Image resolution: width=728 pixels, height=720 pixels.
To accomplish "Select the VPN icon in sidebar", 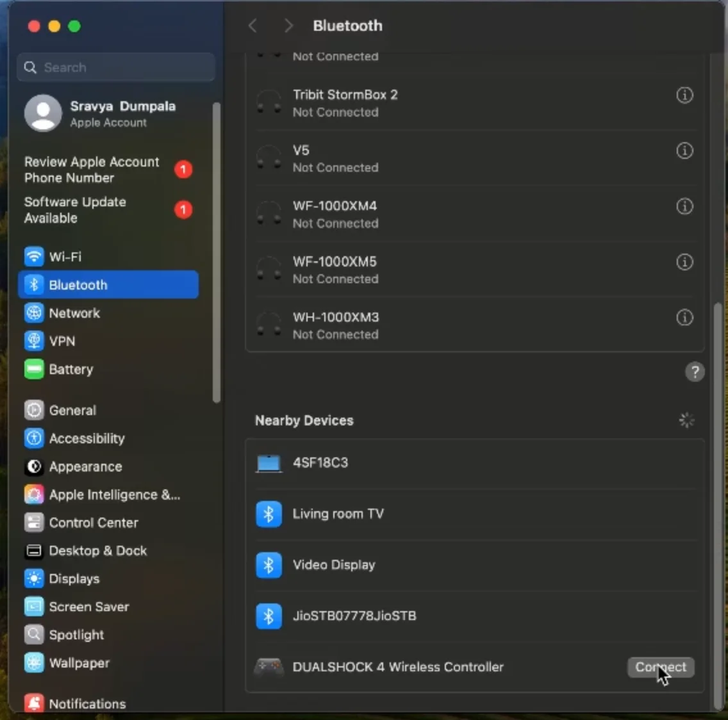I will (x=34, y=341).
